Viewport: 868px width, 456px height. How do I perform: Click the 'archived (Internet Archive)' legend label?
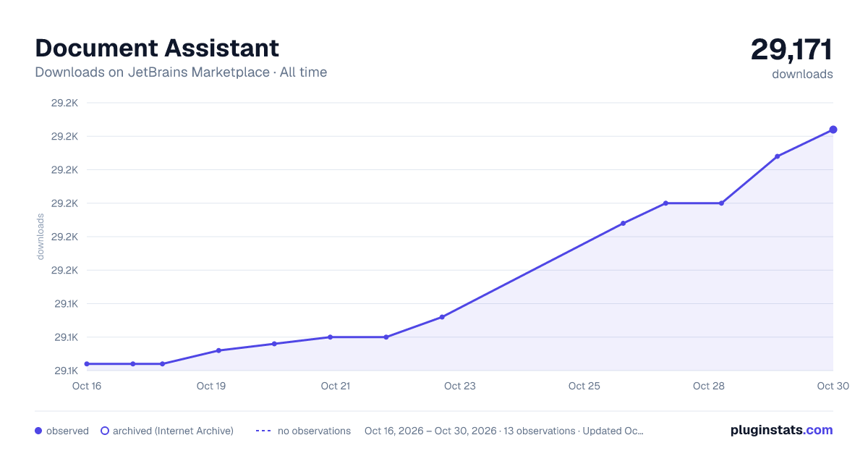coord(173,431)
